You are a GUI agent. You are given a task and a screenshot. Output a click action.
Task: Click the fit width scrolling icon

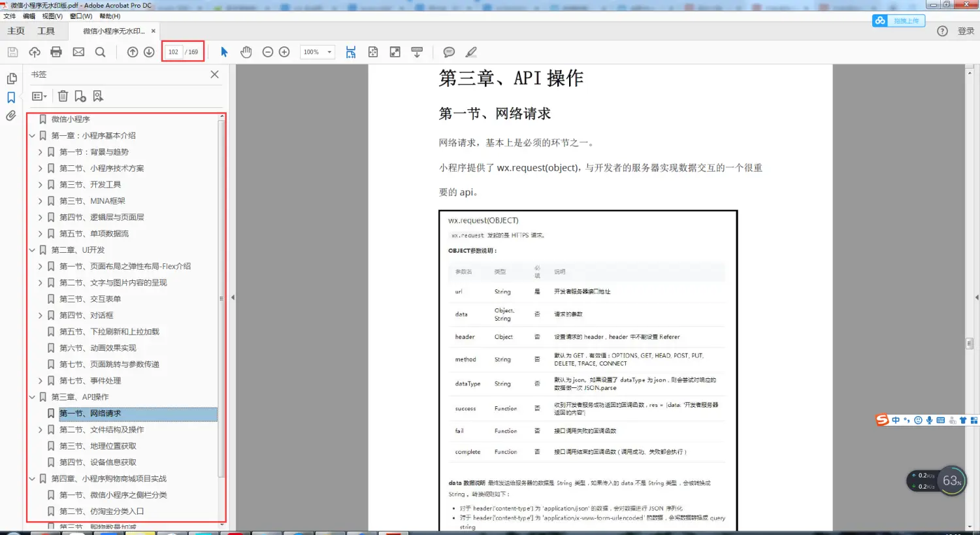pyautogui.click(x=351, y=52)
